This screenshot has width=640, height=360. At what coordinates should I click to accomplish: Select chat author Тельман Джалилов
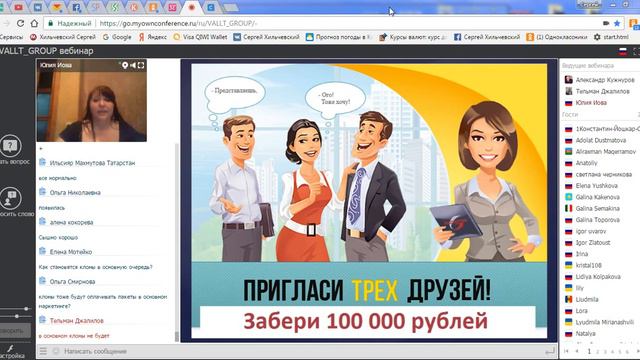[76, 321]
